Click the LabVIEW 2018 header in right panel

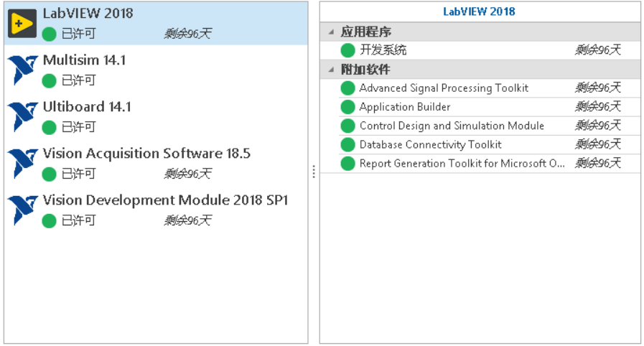pos(479,11)
